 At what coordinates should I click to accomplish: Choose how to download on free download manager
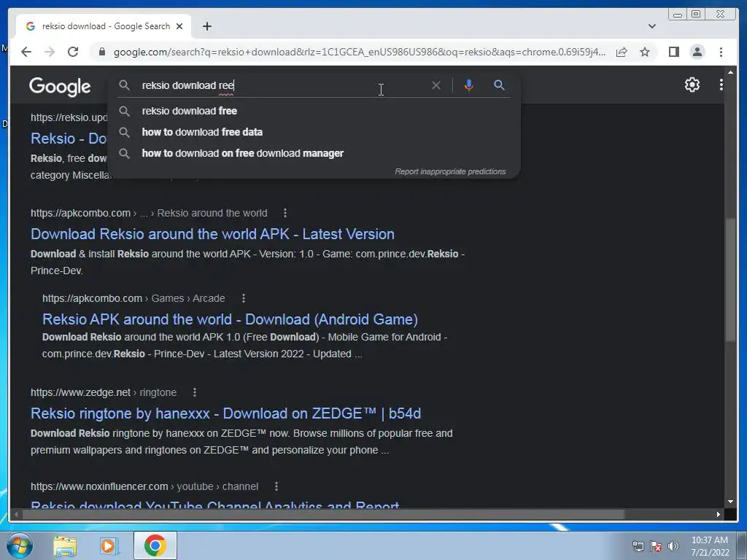click(x=314, y=153)
